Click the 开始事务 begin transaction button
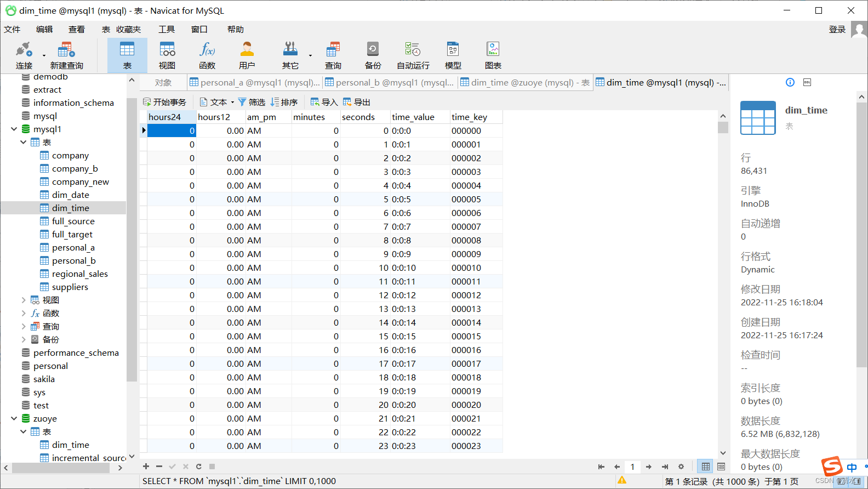This screenshot has width=868, height=489. (164, 102)
